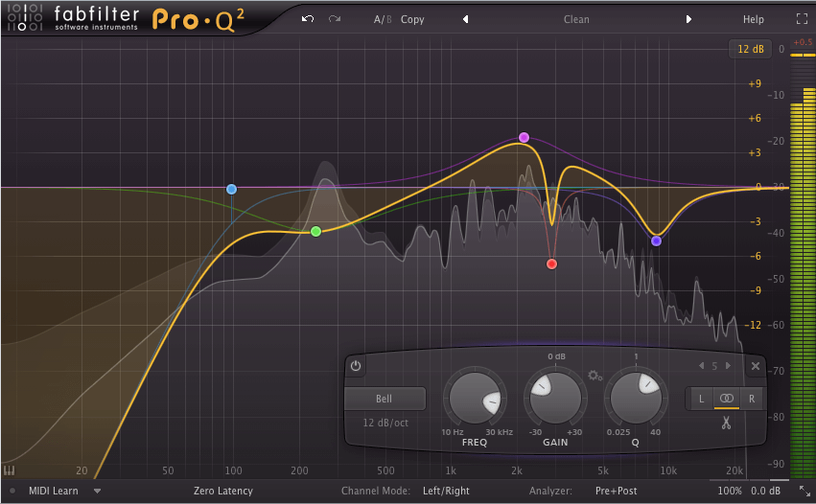Toggle full screen mode icon
Screen dimensions: 816x504
(802, 19)
